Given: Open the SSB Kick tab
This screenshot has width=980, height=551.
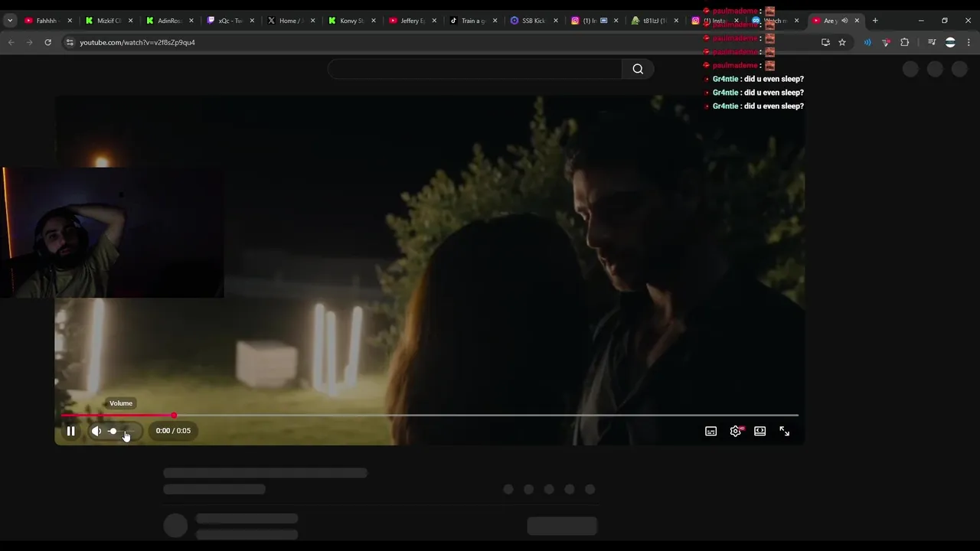Looking at the screenshot, I should [x=533, y=21].
